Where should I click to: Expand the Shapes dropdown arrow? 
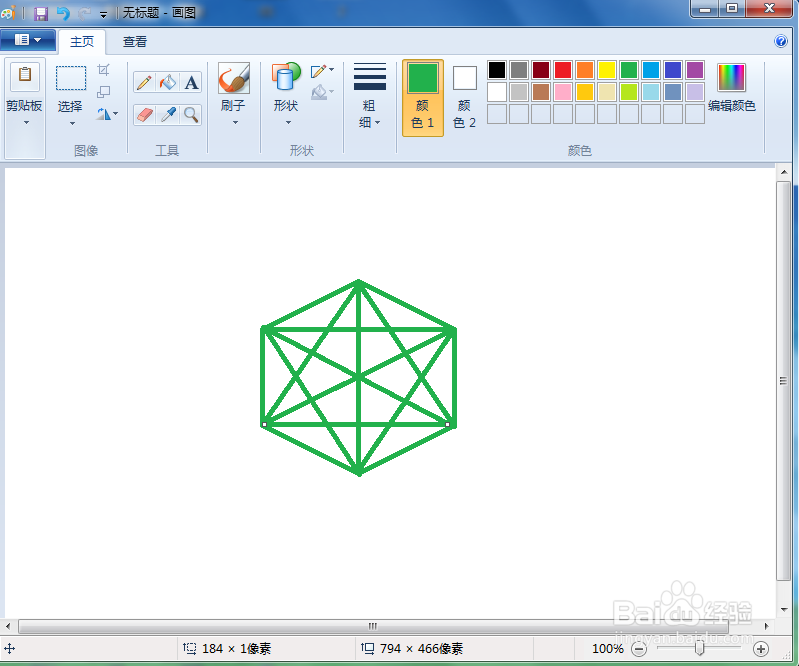(x=288, y=122)
